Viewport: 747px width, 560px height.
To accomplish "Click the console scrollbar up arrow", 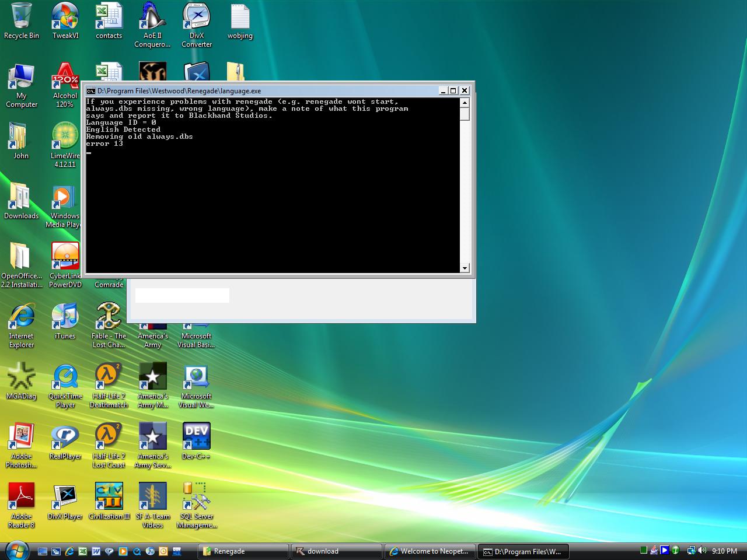I will [x=465, y=103].
